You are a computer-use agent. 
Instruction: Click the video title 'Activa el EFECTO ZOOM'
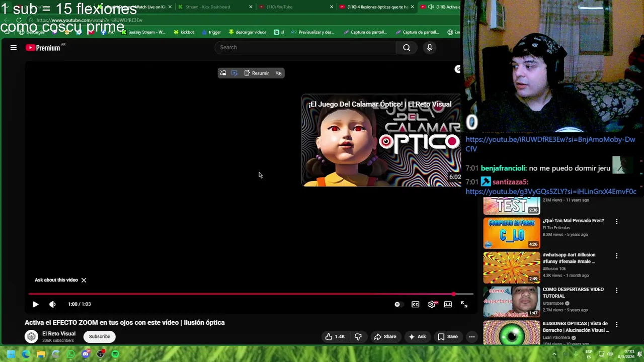coord(125,323)
